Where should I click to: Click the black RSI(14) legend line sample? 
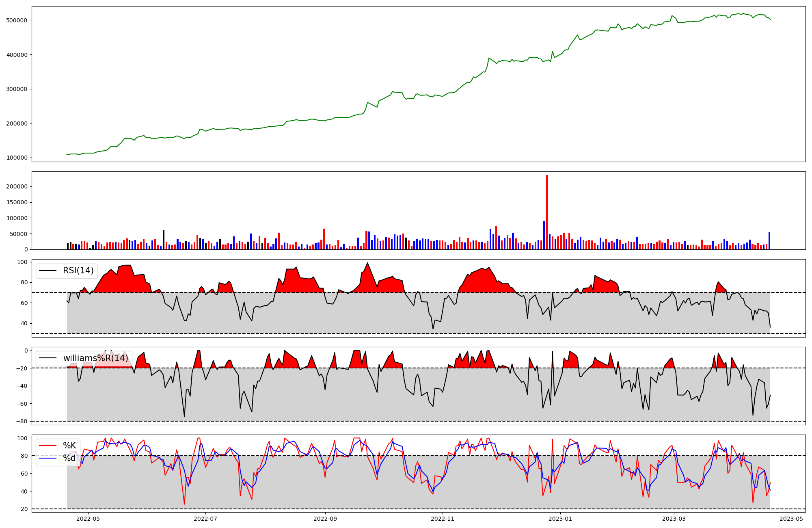point(48,270)
